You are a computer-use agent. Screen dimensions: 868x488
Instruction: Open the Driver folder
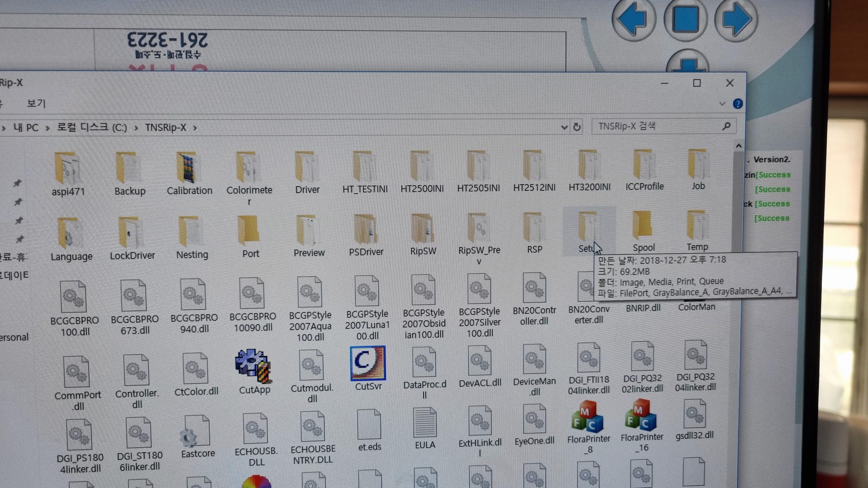tap(307, 172)
